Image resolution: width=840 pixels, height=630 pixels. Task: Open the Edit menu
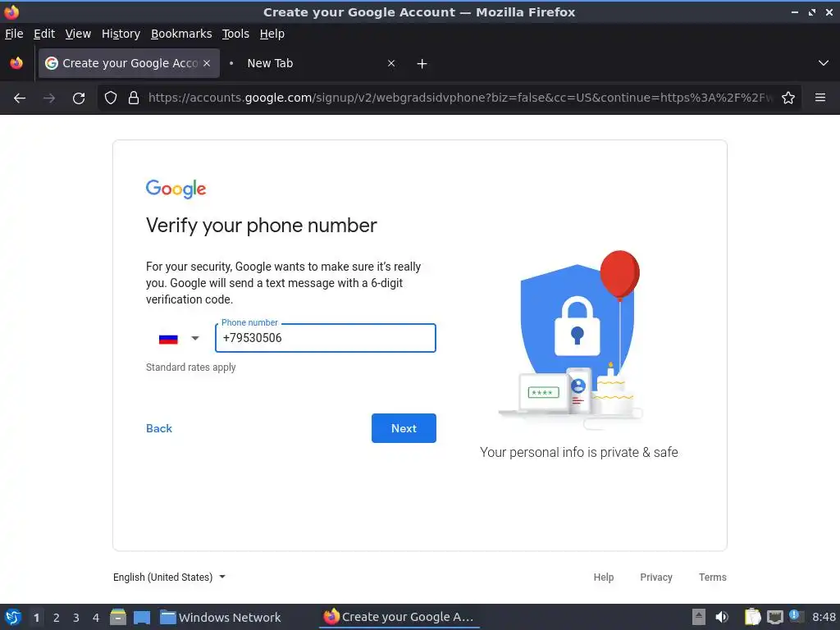click(44, 34)
